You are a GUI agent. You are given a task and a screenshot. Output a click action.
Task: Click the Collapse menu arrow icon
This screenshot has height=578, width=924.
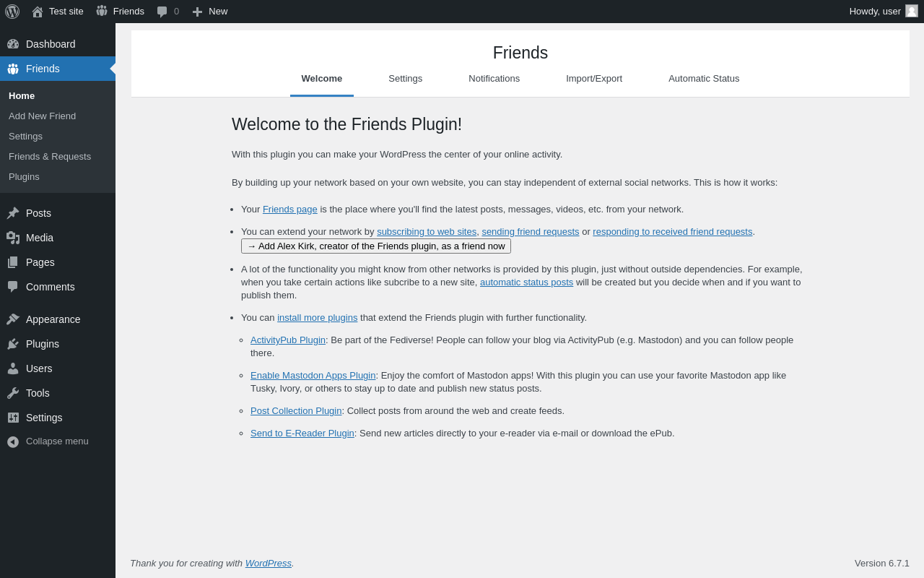13,441
